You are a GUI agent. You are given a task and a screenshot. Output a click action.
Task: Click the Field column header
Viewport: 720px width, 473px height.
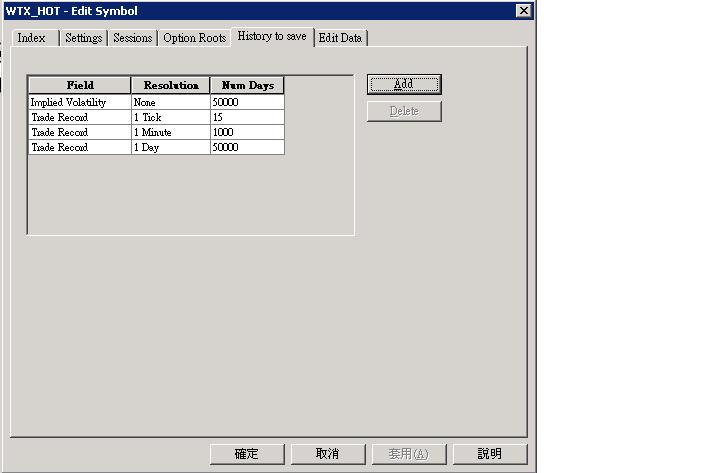coord(80,85)
